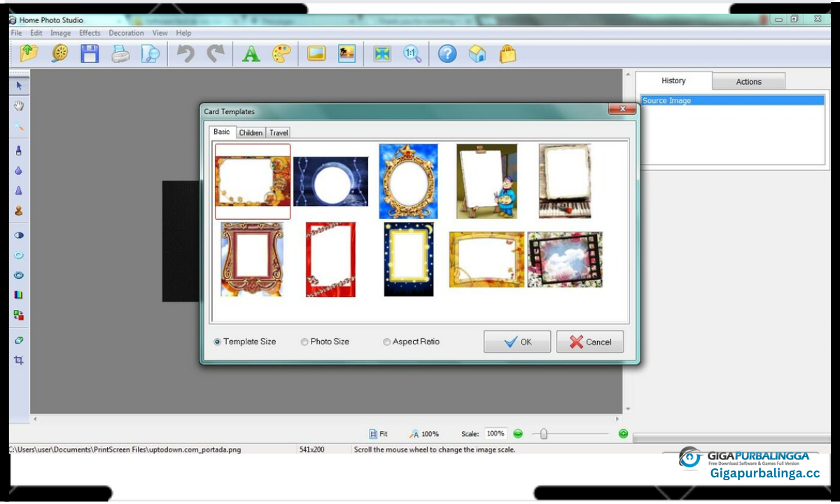Select the half-filled oval contrast tool
The height and width of the screenshot is (504, 840).
[x=19, y=235]
